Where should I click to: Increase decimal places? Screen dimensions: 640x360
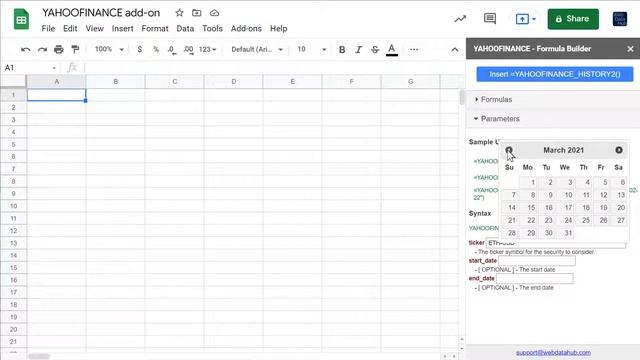188,50
